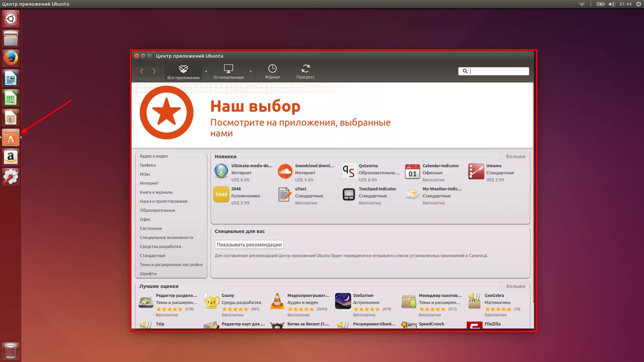Open the Trash in the launcher
The width and height of the screenshot is (644, 362).
(x=11, y=351)
